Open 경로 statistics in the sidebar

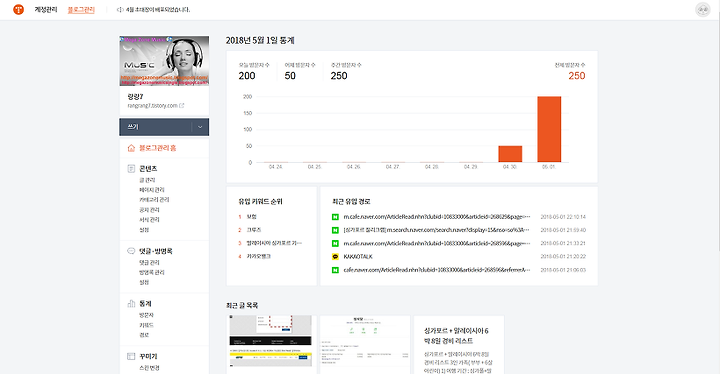(x=144, y=335)
